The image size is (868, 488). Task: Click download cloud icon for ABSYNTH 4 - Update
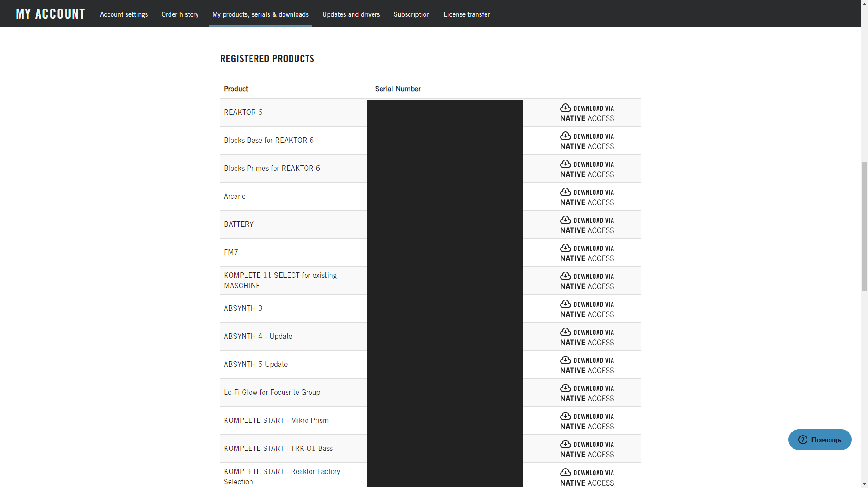click(566, 332)
